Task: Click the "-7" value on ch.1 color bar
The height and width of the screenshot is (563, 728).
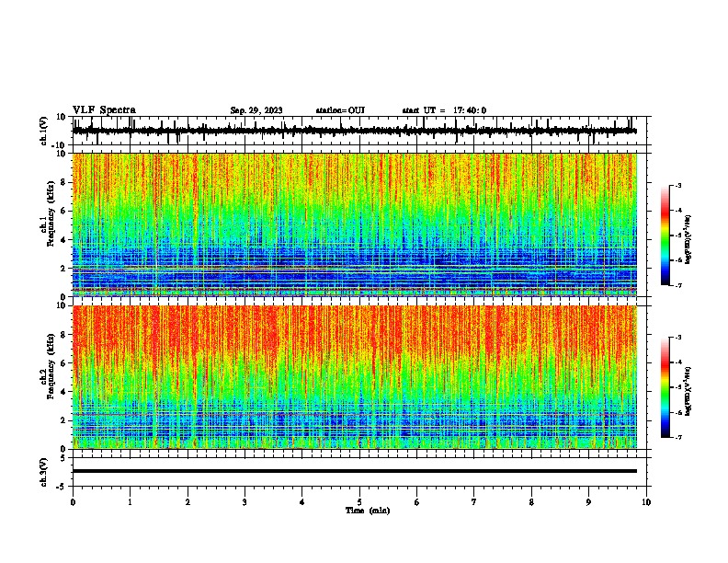Action: tap(677, 286)
